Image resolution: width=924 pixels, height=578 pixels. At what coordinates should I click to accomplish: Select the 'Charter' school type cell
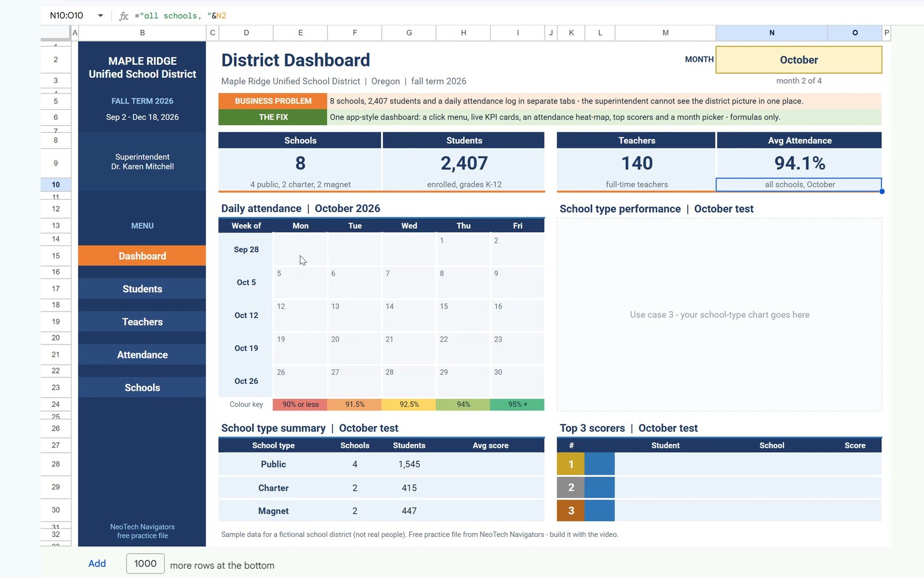273,488
